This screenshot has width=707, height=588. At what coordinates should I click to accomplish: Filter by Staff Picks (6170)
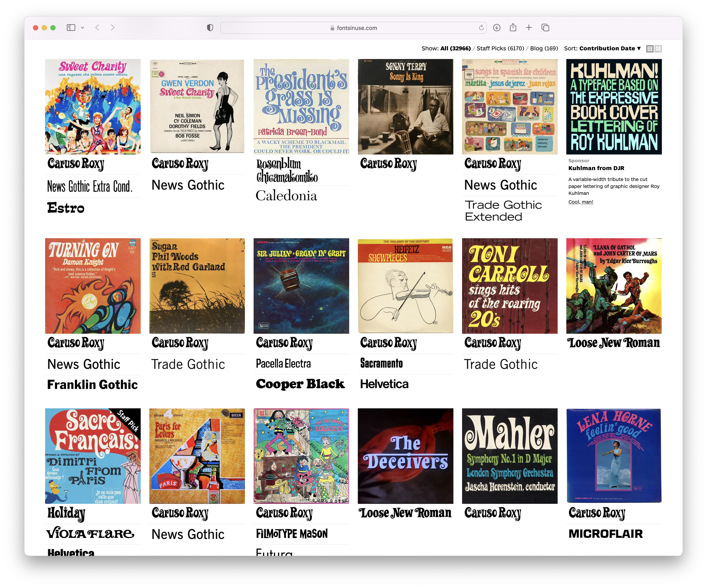500,48
